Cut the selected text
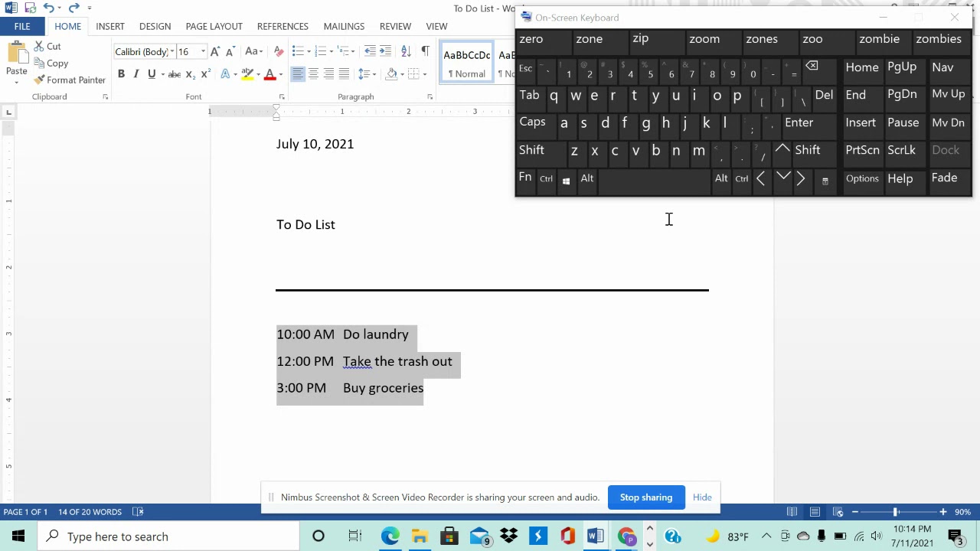This screenshot has height=551, width=980. click(x=47, y=46)
